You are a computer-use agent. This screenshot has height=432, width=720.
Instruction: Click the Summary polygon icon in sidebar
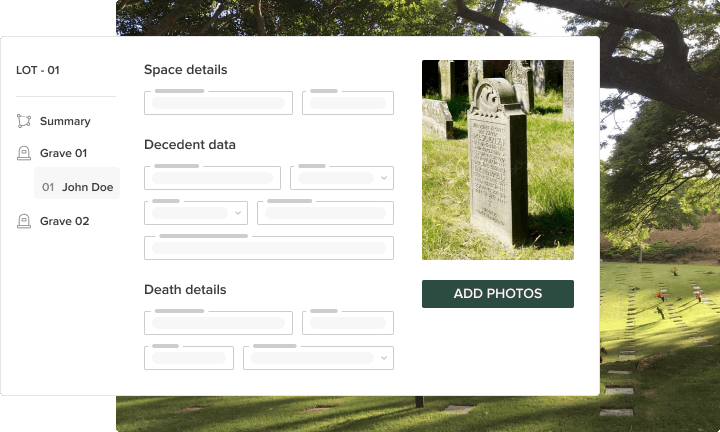tap(24, 121)
